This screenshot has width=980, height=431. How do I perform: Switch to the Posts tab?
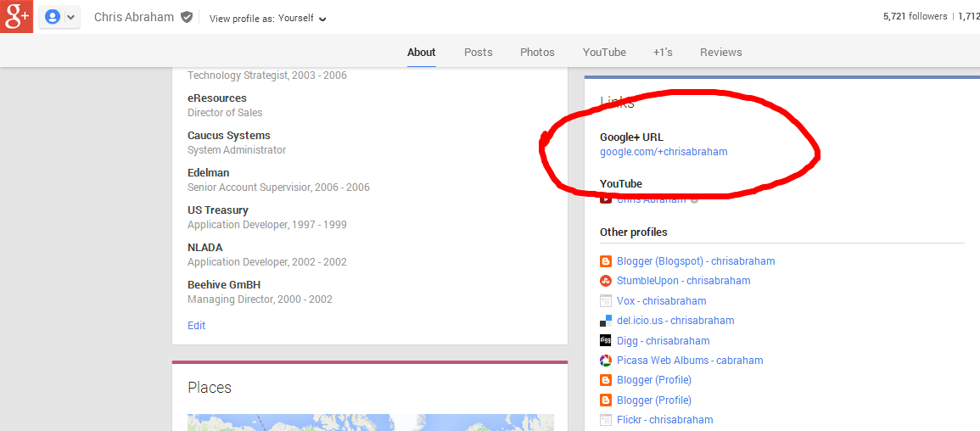(x=478, y=52)
